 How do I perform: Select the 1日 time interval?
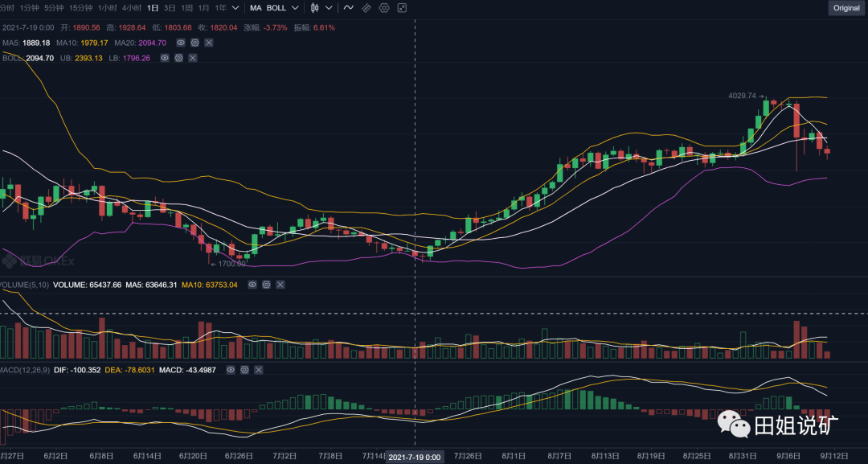pyautogui.click(x=153, y=8)
